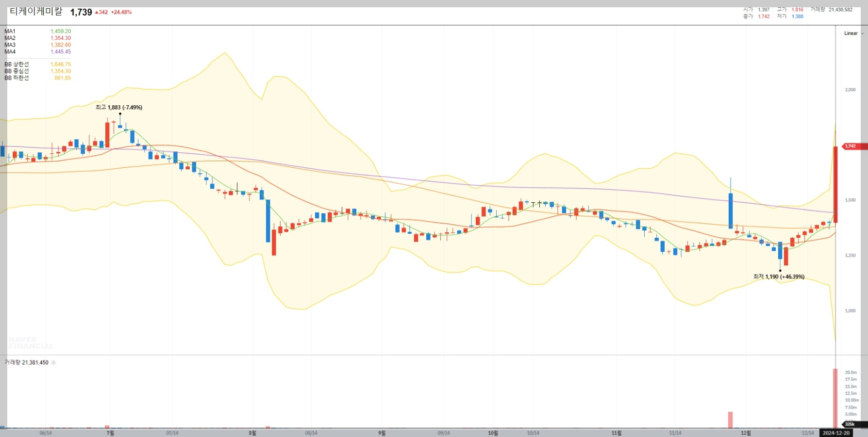The width and height of the screenshot is (868, 437).
Task: Click the 7.50m volume axis label
Action: pos(851,407)
